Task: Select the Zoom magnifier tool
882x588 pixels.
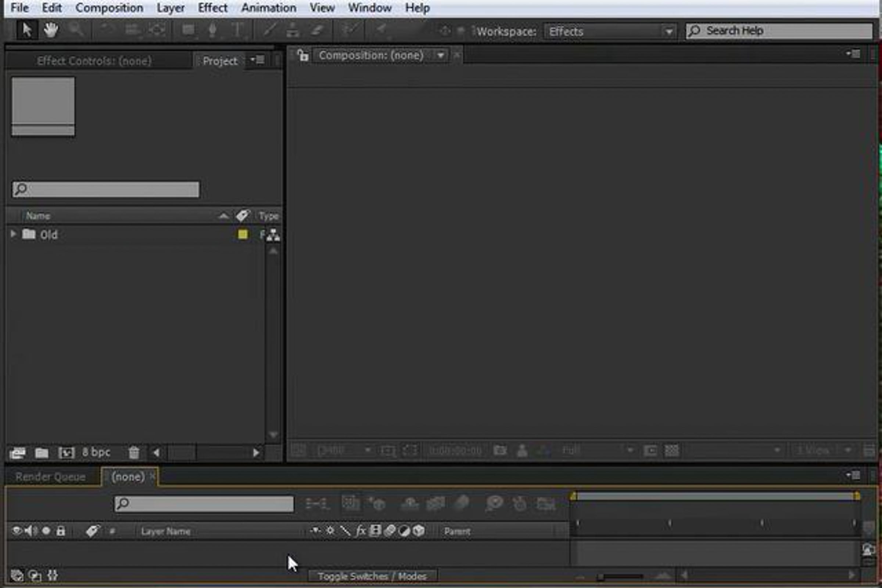Action: (x=76, y=30)
